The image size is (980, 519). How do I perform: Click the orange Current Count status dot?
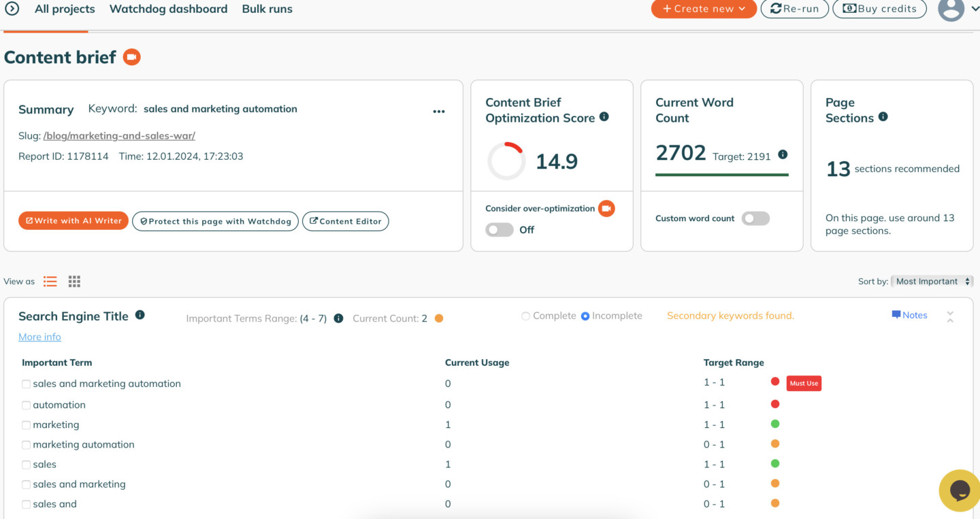(x=439, y=318)
